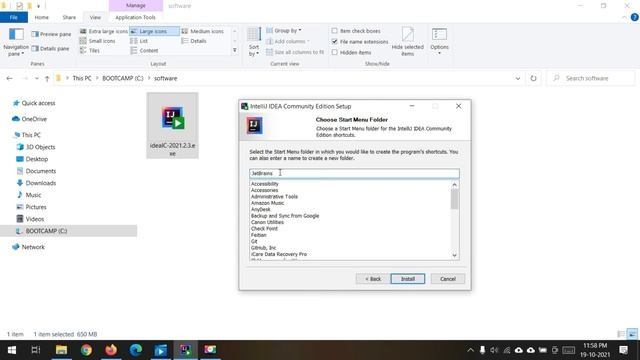
Task: Open the File tab
Action: (x=13, y=17)
